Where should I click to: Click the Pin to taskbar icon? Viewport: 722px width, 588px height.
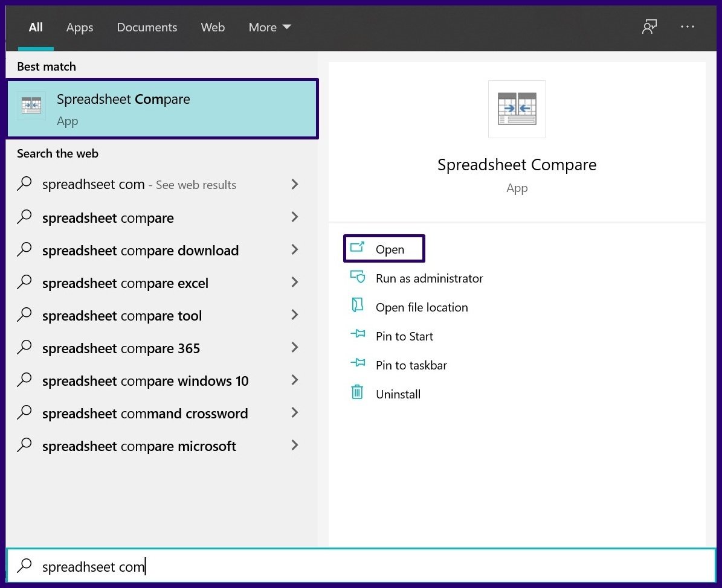358,365
